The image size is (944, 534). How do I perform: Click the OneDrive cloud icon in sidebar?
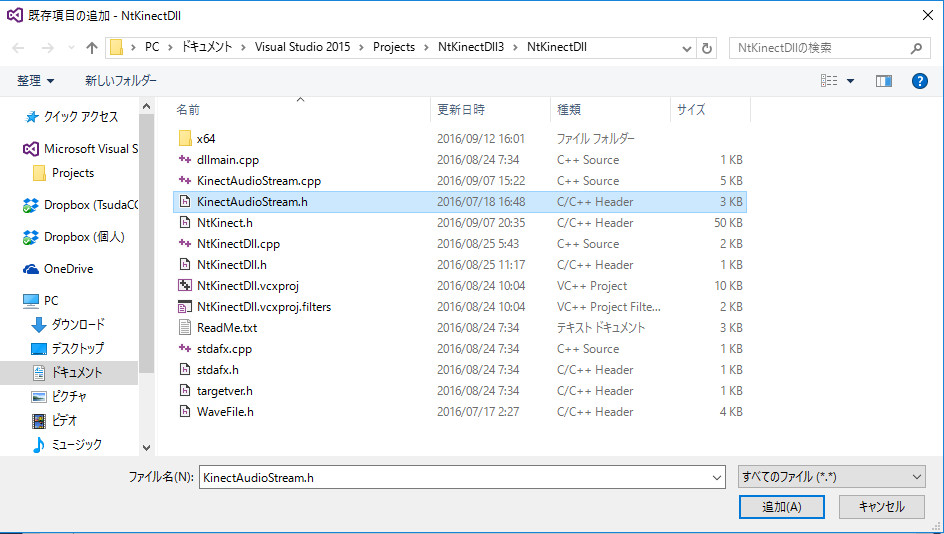click(31, 269)
